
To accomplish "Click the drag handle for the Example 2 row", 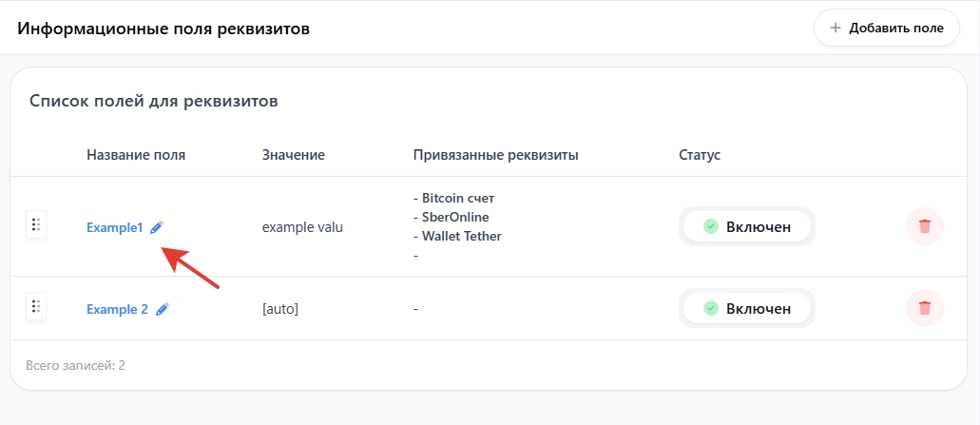I will (35, 306).
